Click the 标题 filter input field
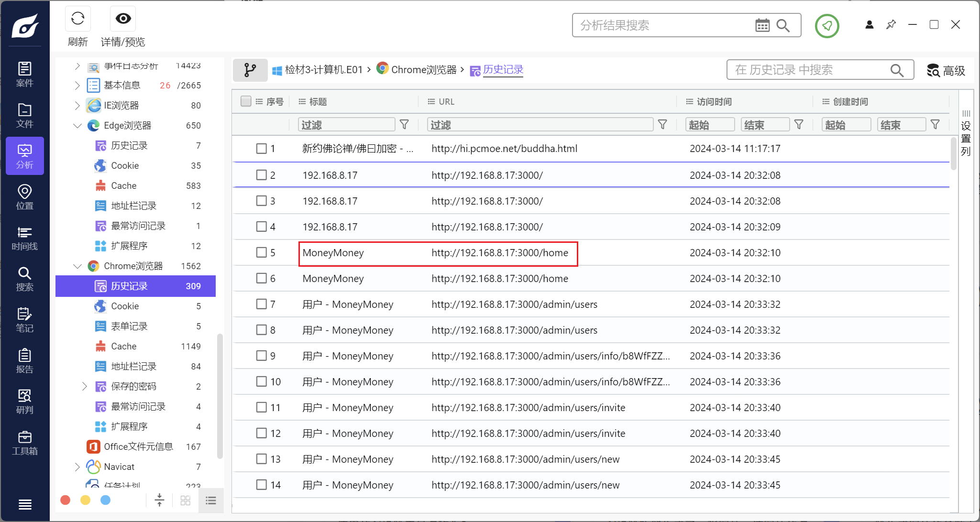This screenshot has width=980, height=522. pos(347,125)
